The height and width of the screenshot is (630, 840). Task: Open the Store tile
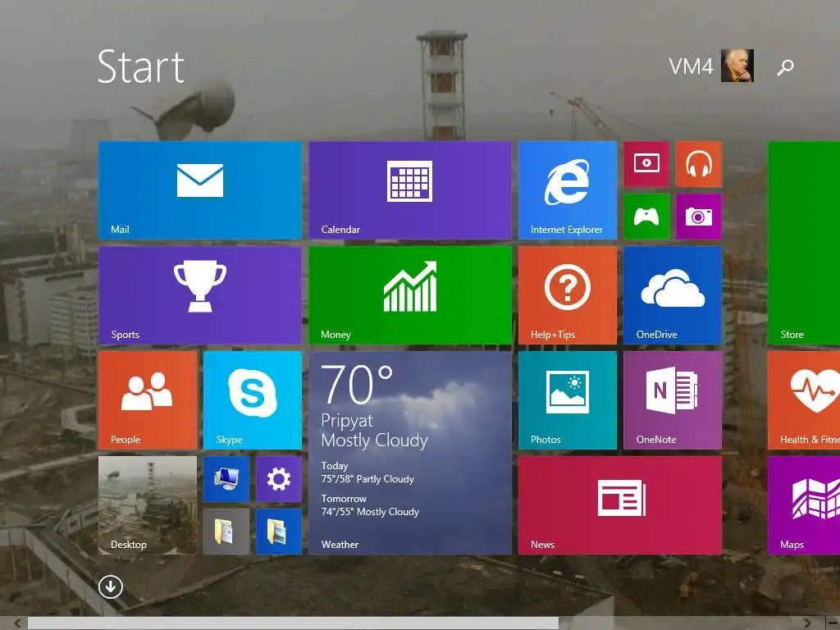point(804,243)
